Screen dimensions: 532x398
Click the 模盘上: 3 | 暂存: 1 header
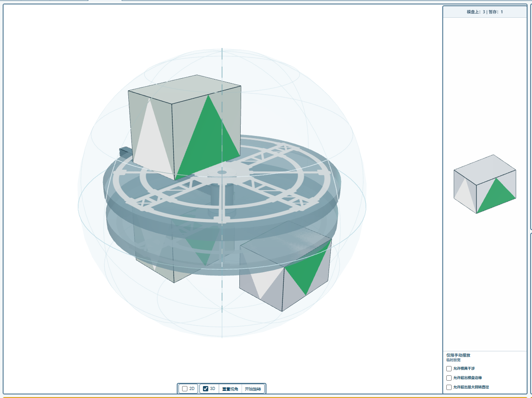(x=485, y=12)
